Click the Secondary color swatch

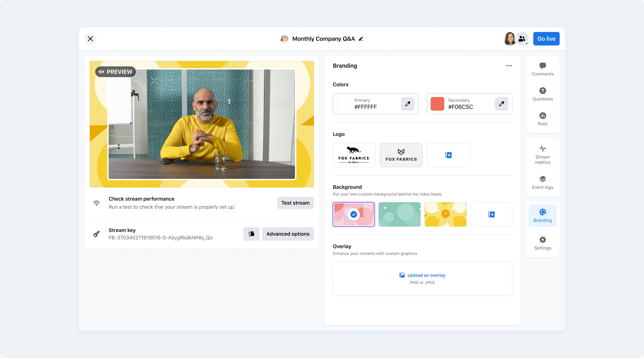click(437, 104)
